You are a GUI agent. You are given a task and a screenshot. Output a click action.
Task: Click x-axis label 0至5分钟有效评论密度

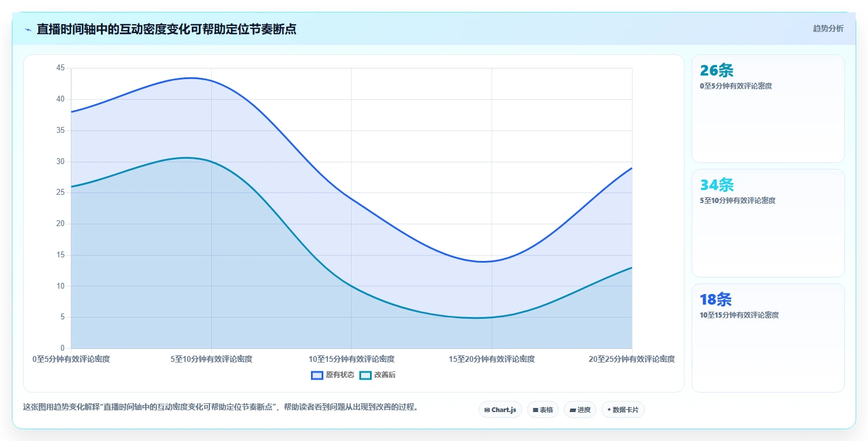[71, 359]
